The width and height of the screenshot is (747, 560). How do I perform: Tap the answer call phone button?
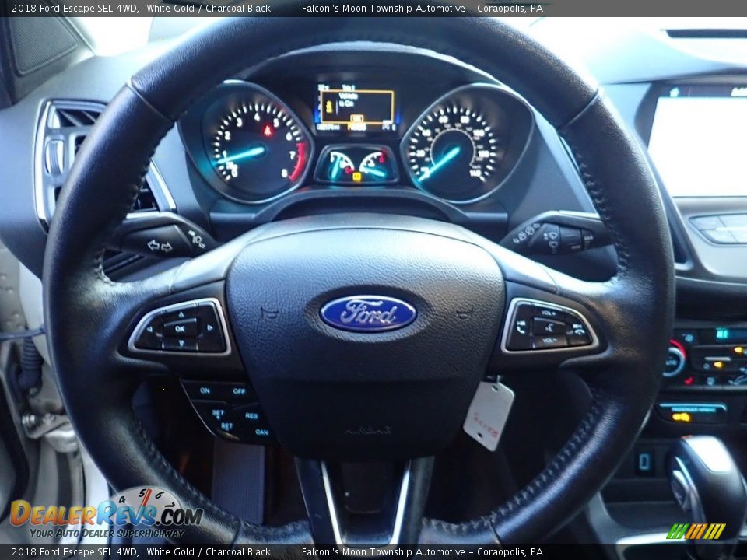coord(521,327)
